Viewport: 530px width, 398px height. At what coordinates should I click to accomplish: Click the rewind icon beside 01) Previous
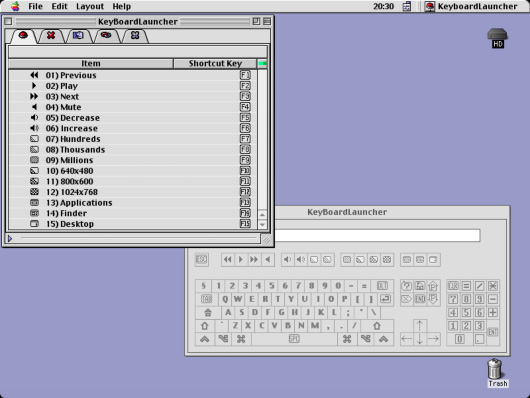(34, 75)
